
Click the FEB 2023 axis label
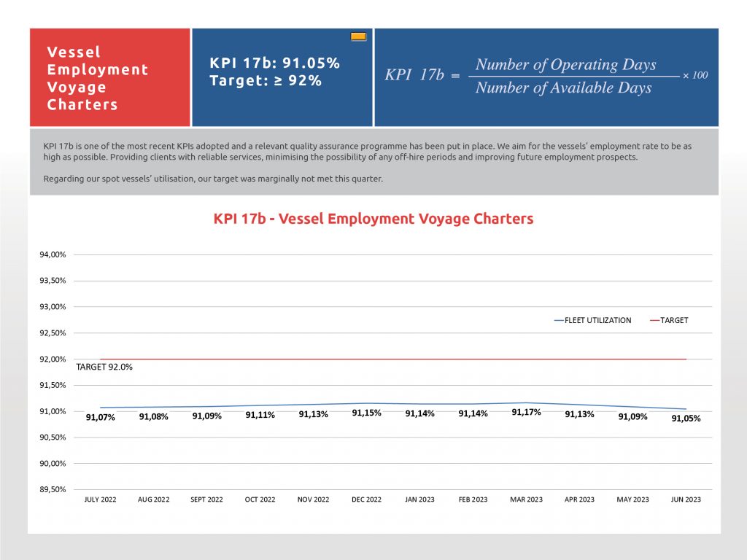[473, 499]
